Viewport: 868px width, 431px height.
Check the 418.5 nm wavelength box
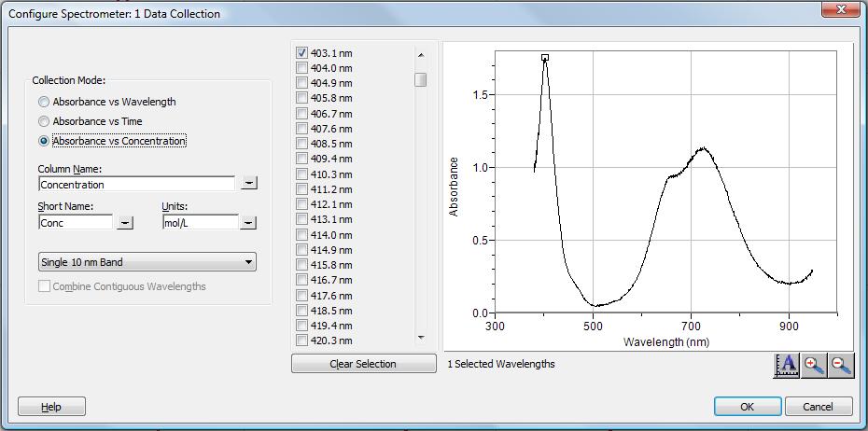(301, 311)
